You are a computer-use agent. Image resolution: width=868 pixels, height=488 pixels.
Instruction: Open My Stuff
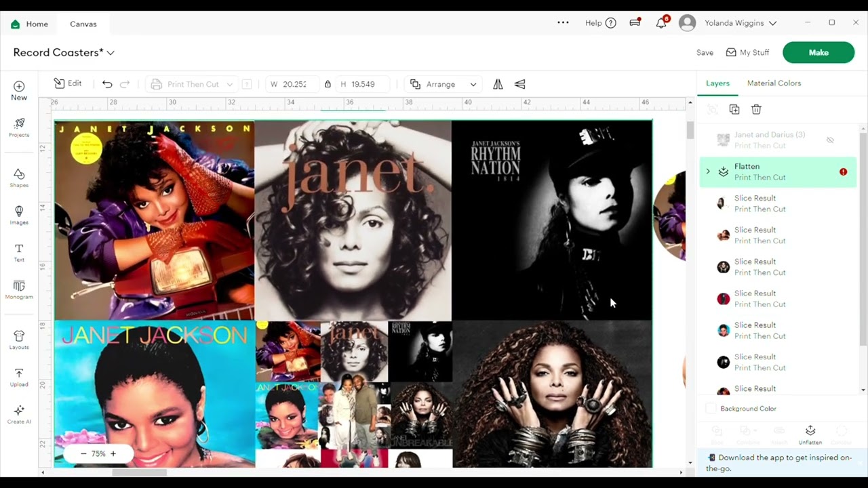pos(747,52)
